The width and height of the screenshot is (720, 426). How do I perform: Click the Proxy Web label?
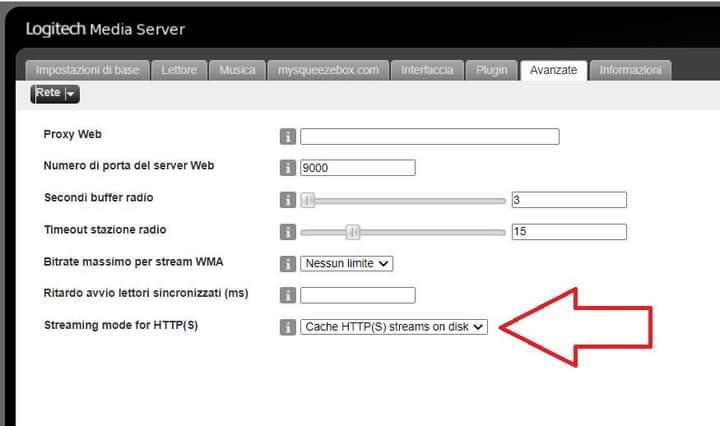click(73, 135)
